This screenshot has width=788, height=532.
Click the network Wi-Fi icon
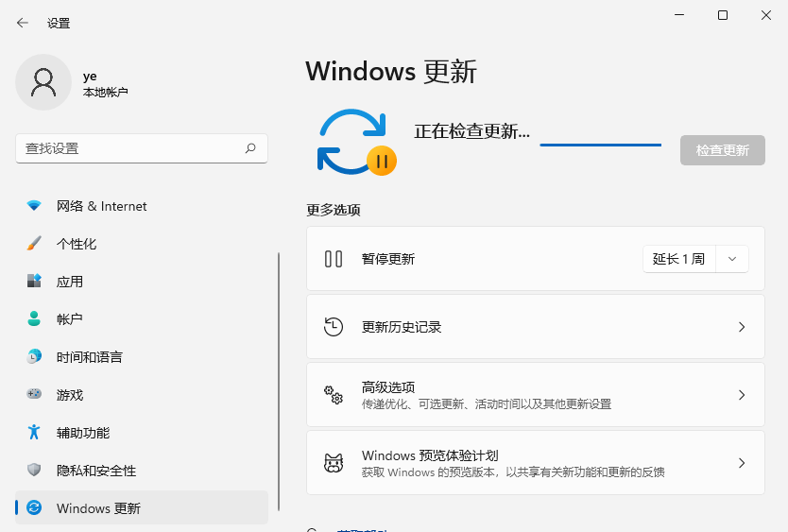[34, 206]
